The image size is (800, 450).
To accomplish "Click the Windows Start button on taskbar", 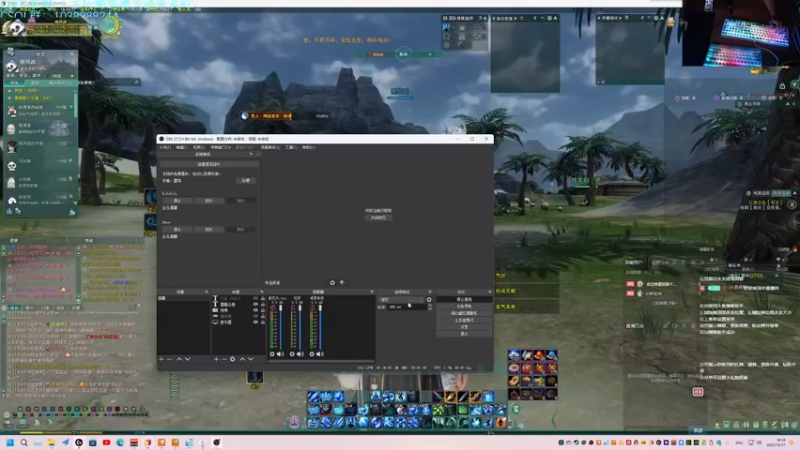I will [x=10, y=442].
